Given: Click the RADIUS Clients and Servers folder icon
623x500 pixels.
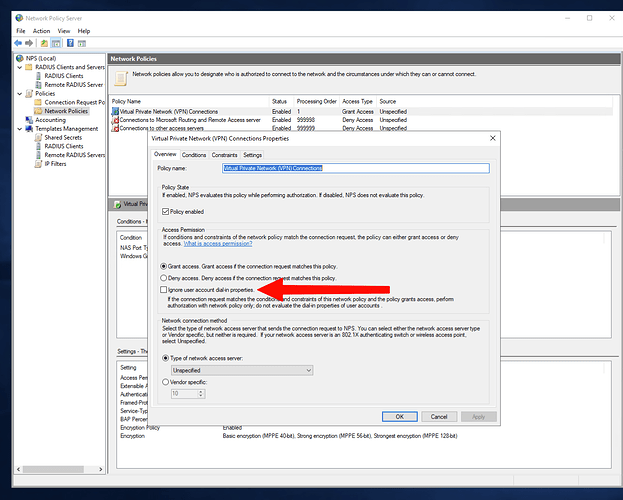Looking at the screenshot, I should pyautogui.click(x=29, y=67).
